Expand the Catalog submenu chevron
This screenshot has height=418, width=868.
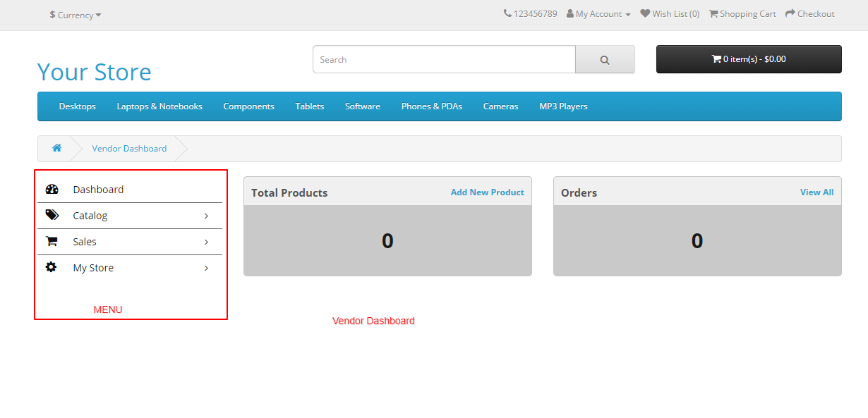pos(206,216)
